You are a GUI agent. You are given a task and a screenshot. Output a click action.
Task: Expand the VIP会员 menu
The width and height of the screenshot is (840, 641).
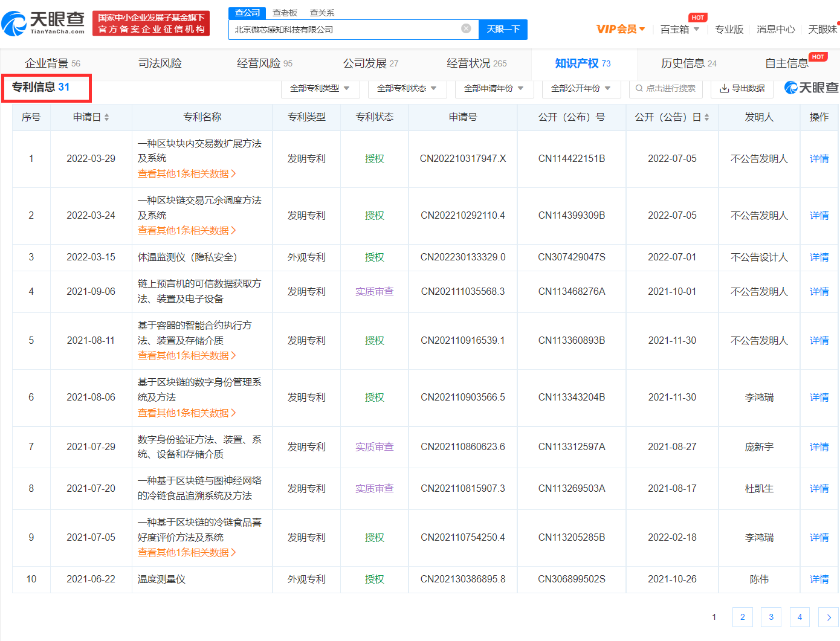(621, 29)
